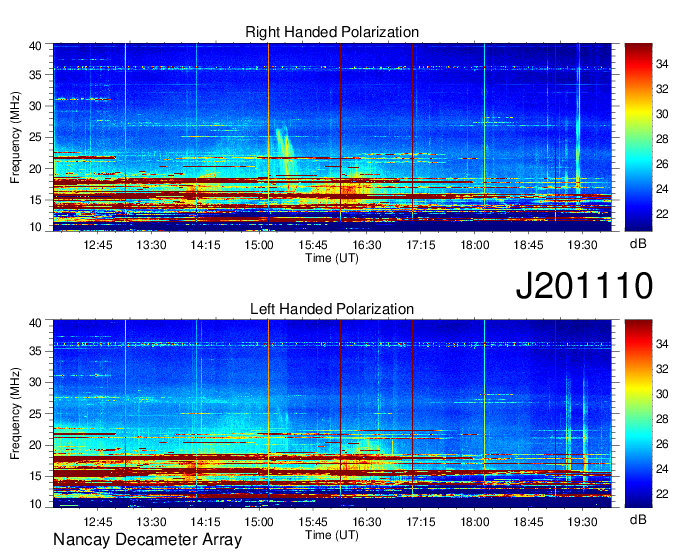Click the 30 value on upper colorbar
Image resolution: width=680 pixels, height=552 pixels.
click(x=662, y=114)
